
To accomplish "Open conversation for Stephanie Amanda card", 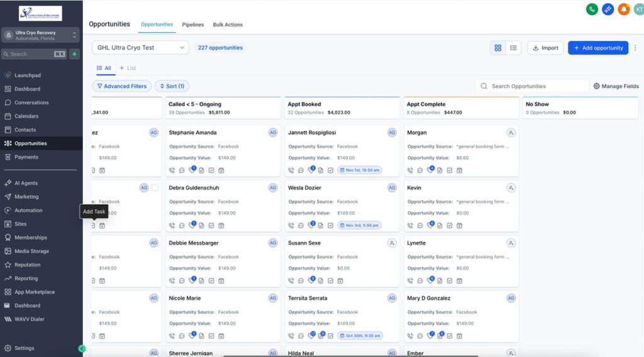I will [x=182, y=170].
